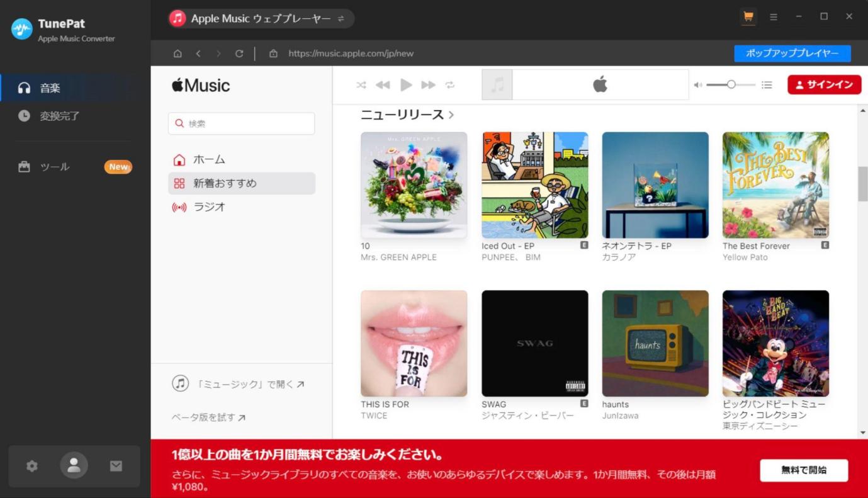
Task: Switch source via Apple Music ウェブプレーヤー selector
Action: click(x=261, y=18)
